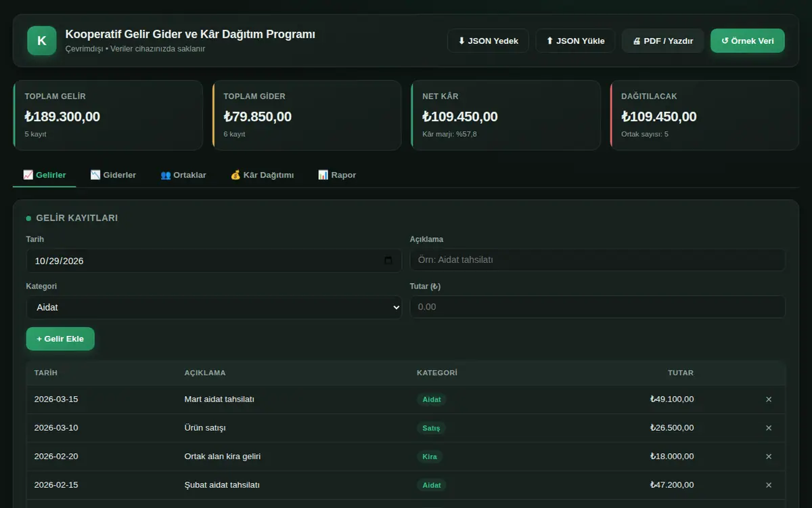812x508 pixels.
Task: Click the green K app logo
Action: [41, 41]
